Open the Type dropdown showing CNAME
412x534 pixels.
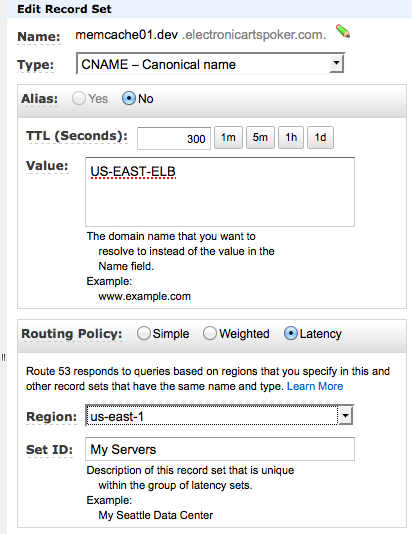pos(210,64)
